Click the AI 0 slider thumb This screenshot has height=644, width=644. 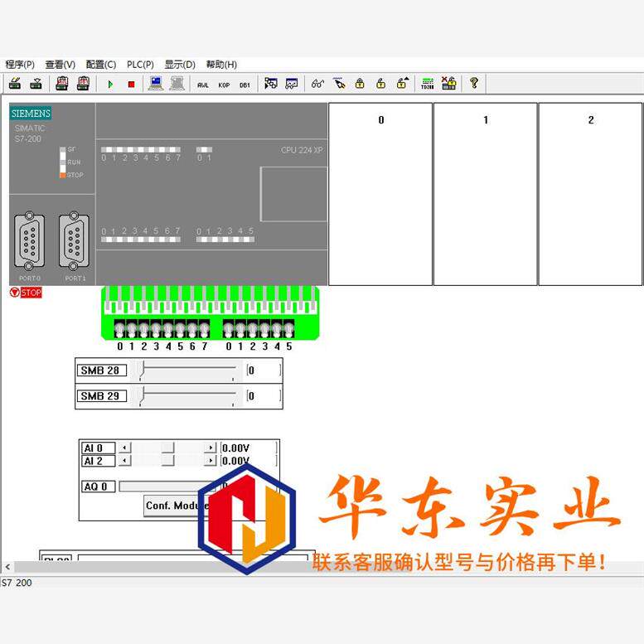coord(168,448)
